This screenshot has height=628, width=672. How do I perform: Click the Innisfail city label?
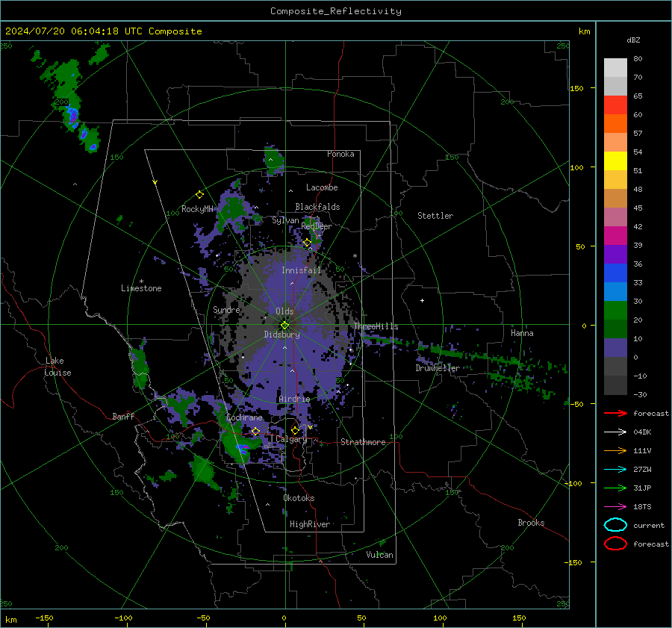(302, 270)
